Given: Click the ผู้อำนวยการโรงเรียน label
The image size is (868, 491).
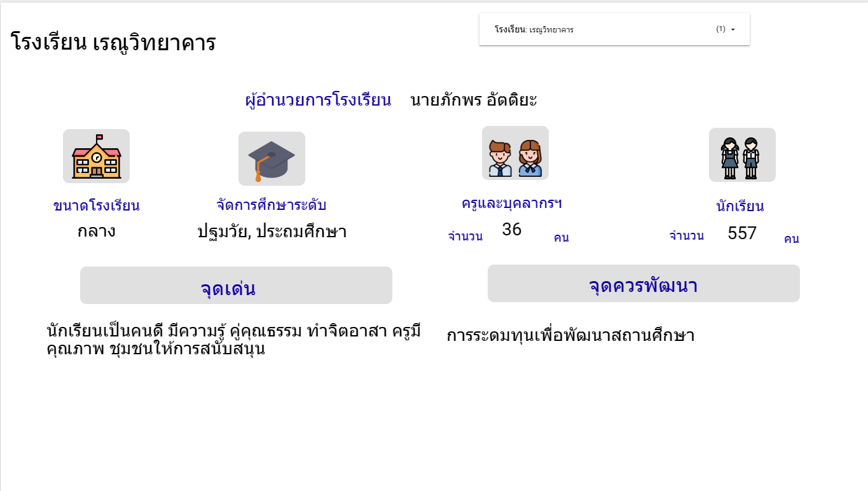Looking at the screenshot, I should click(318, 100).
